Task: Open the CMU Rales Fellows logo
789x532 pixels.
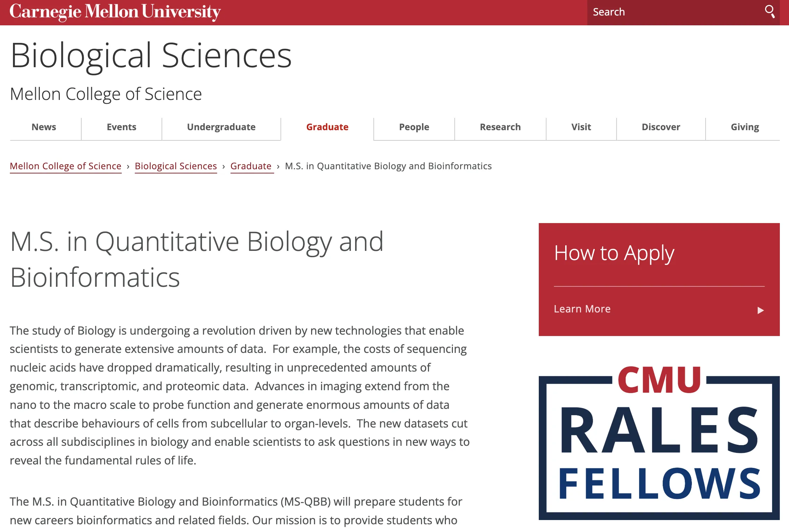Action: 659,443
